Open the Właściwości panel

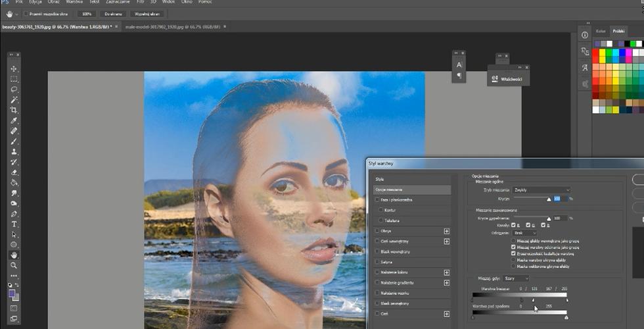tap(508, 78)
